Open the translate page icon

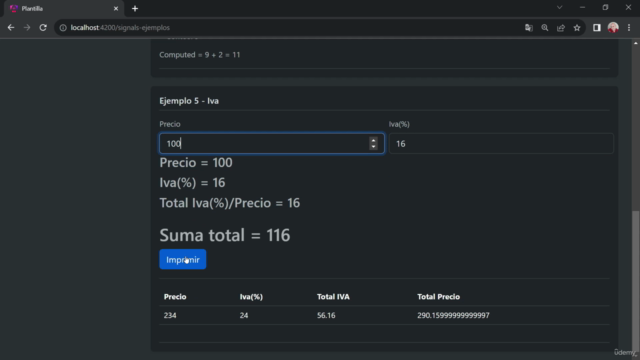(529, 28)
